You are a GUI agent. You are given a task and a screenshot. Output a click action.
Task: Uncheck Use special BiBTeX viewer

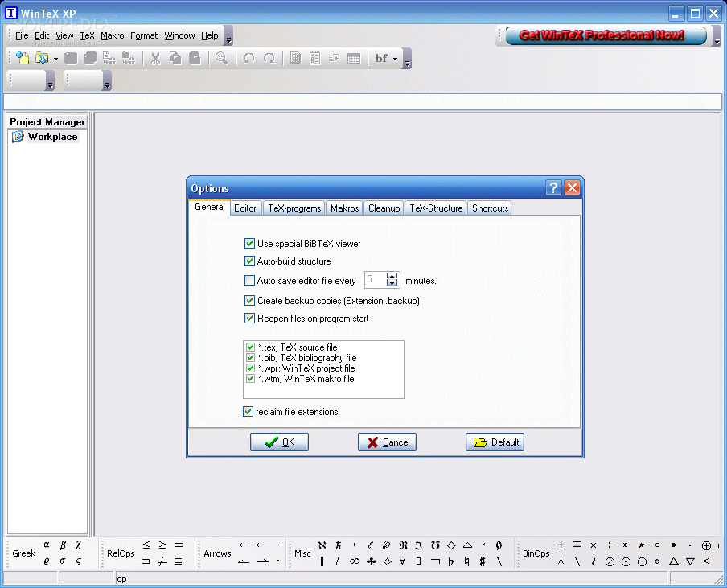(x=249, y=244)
